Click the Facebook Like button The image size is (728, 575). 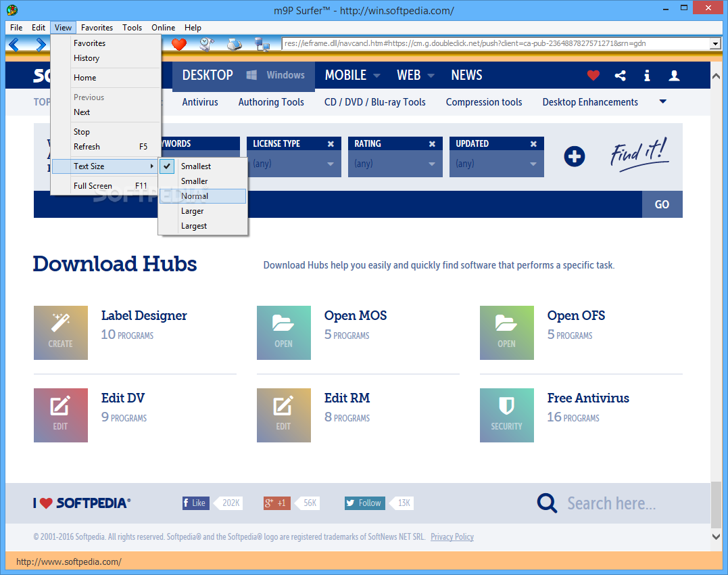[196, 503]
